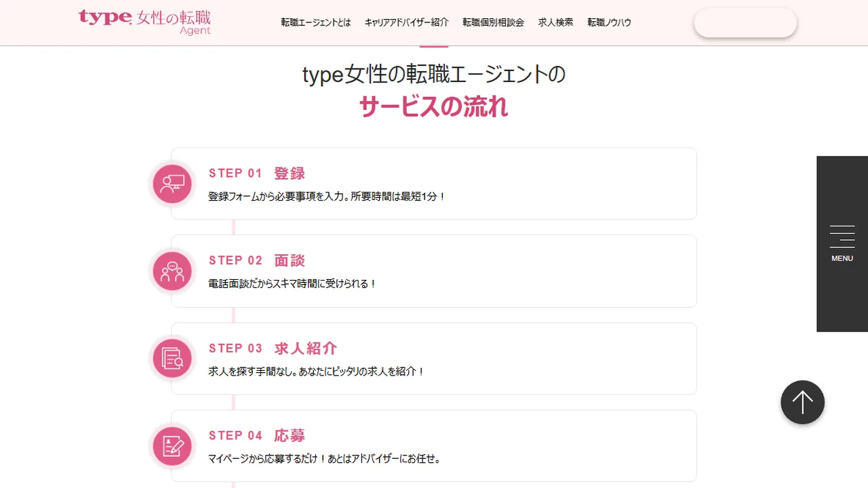Click the blank rounded button in header
868x488 pixels.
pyautogui.click(x=745, y=23)
